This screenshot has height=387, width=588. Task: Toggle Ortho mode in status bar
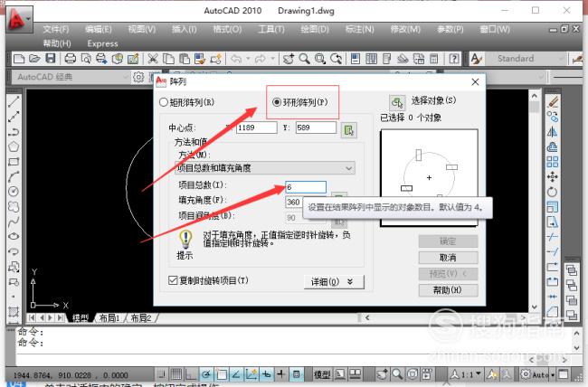point(191,373)
